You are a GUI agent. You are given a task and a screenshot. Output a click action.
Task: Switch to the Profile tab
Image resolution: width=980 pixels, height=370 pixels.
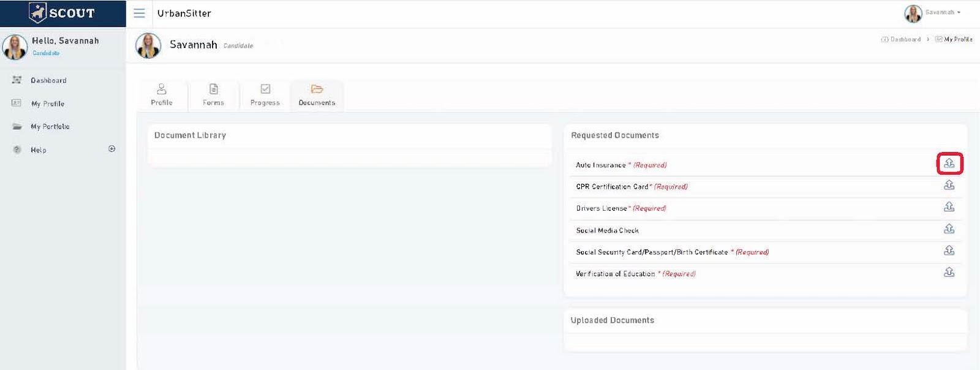tap(162, 95)
